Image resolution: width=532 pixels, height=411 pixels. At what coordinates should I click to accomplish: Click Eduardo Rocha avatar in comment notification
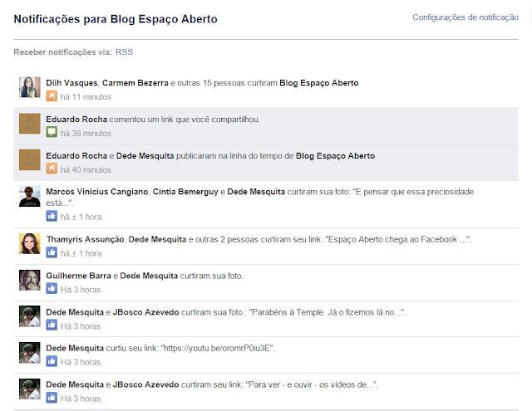click(x=30, y=124)
